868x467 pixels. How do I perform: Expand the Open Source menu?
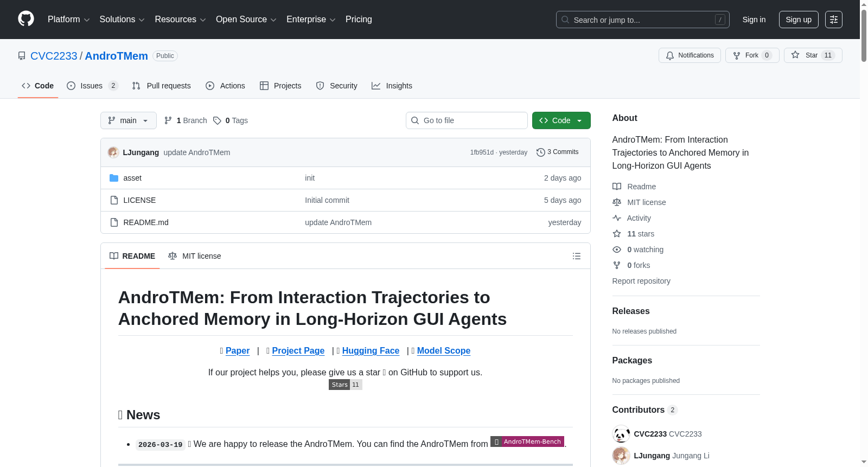tap(246, 20)
